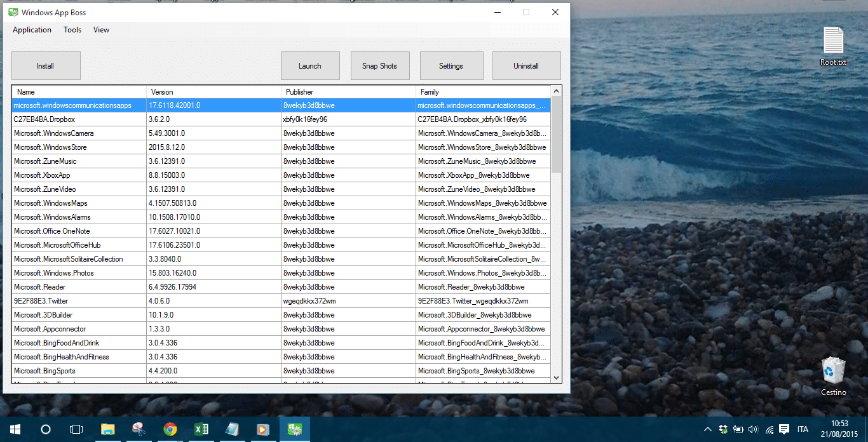The width and height of the screenshot is (868, 442).
Task: Open the View menu
Action: (x=101, y=29)
